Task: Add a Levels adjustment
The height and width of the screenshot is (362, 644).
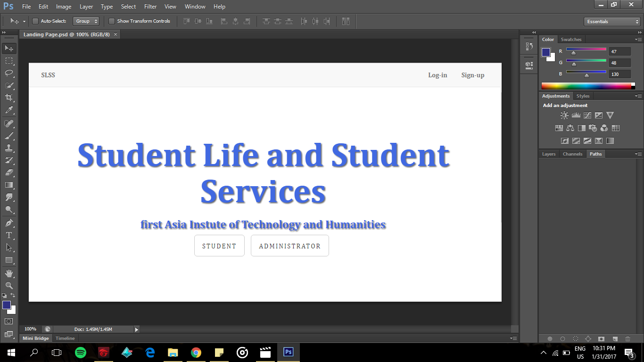Action: pos(576,115)
